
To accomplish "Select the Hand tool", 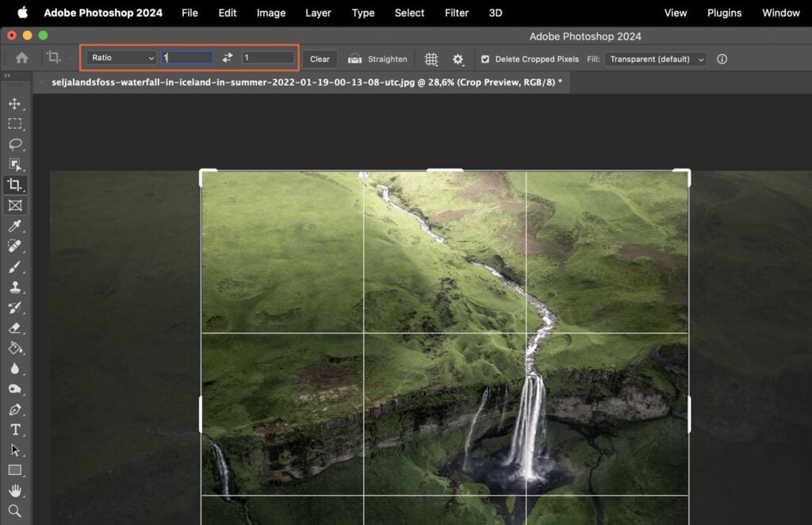I will pyautogui.click(x=15, y=491).
